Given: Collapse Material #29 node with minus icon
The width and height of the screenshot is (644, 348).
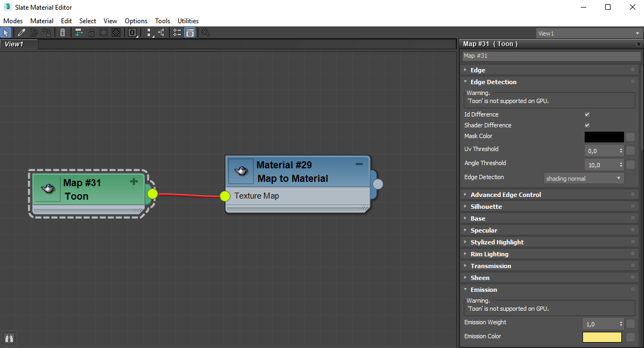Looking at the screenshot, I should pos(359,164).
